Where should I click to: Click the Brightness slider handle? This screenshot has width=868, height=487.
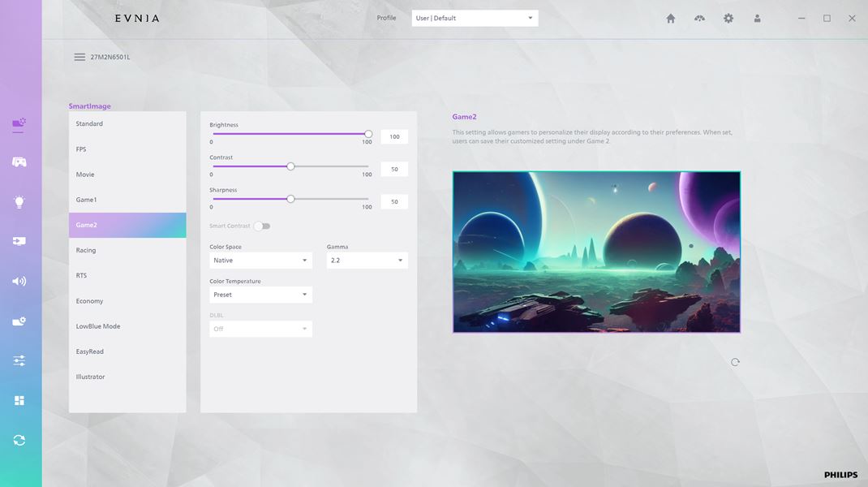tap(368, 134)
